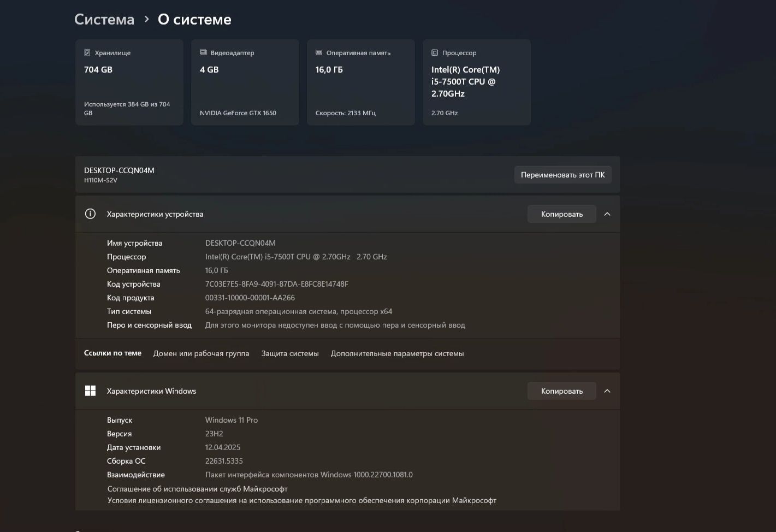Click processor value in device specifications row

click(296, 257)
